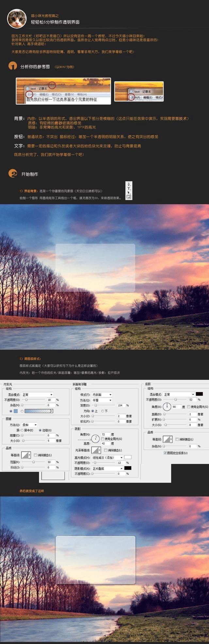The height and width of the screenshot is (644, 209).
Task: Toggle 消除锯齿 in the 内发光 品质 section
Action: pos(35,455)
